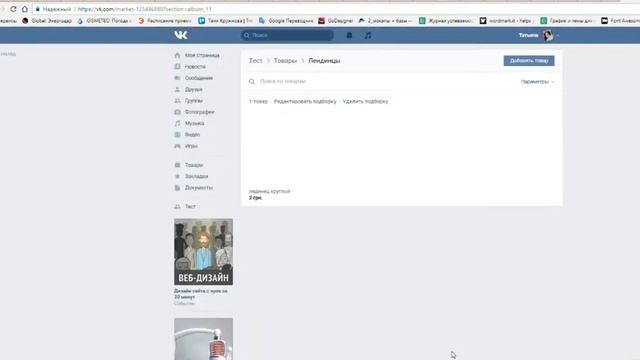Open the График bookmark

tap(567, 20)
